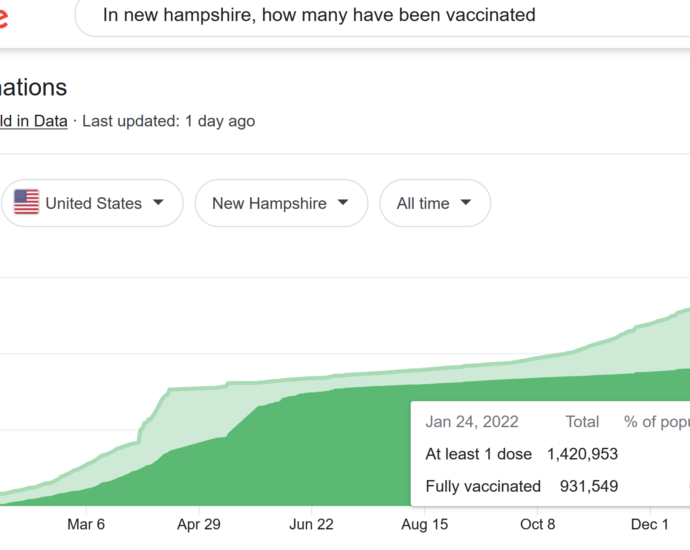Click the Aug 15 axis date label
Viewport: 690px width, 550px height.
click(424, 524)
